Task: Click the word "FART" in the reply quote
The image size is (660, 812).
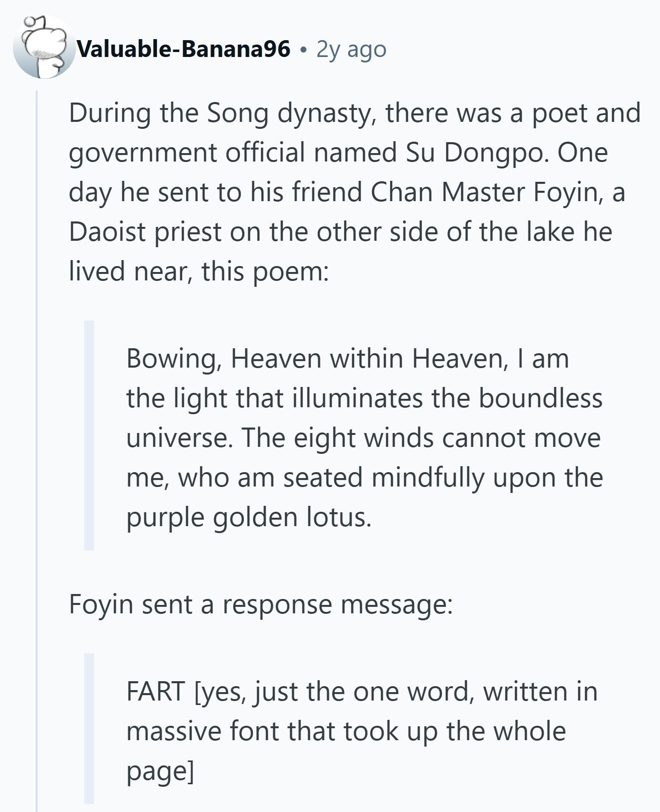Action: [155, 692]
